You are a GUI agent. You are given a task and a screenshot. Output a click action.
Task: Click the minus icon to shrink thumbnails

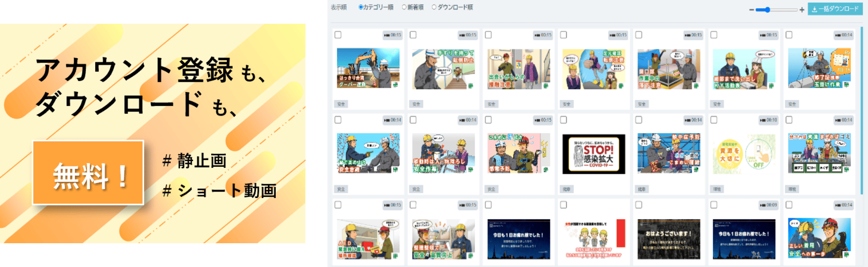[x=751, y=10]
